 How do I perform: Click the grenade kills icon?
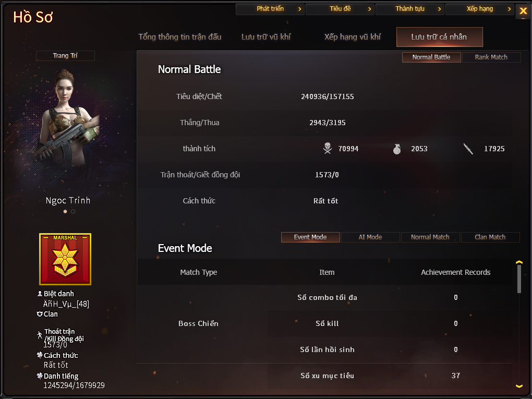pos(396,149)
